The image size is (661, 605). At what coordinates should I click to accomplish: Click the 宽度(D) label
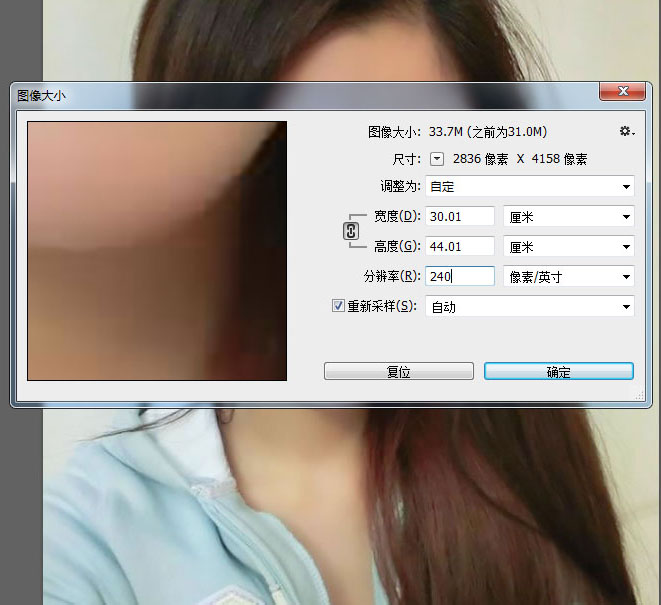click(397, 216)
